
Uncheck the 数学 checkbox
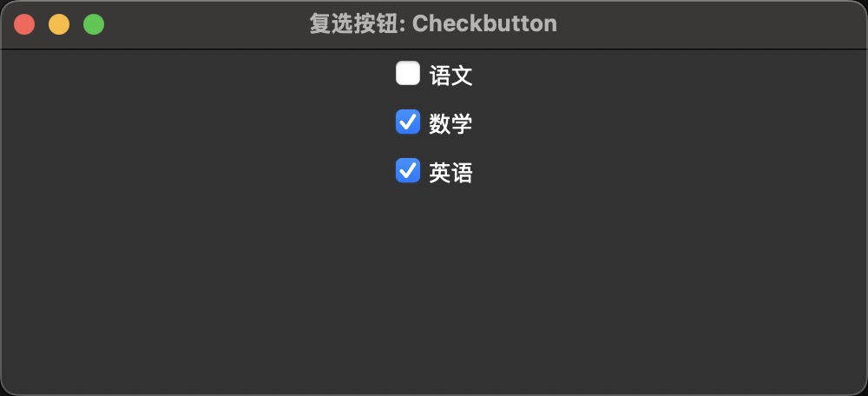click(x=408, y=122)
